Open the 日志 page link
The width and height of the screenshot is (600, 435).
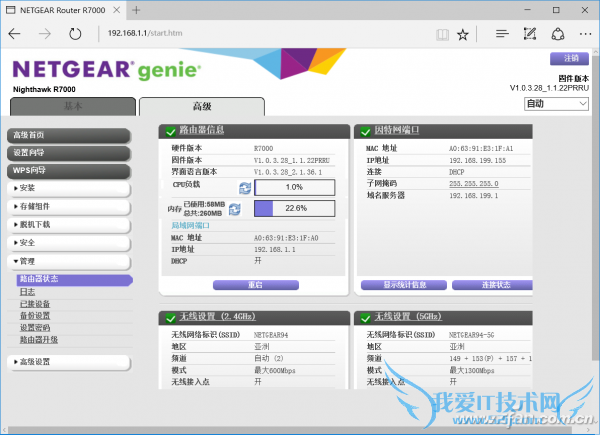[x=27, y=292]
